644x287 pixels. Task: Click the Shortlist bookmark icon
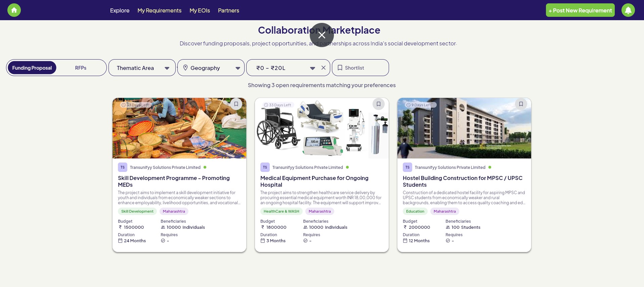pos(340,68)
